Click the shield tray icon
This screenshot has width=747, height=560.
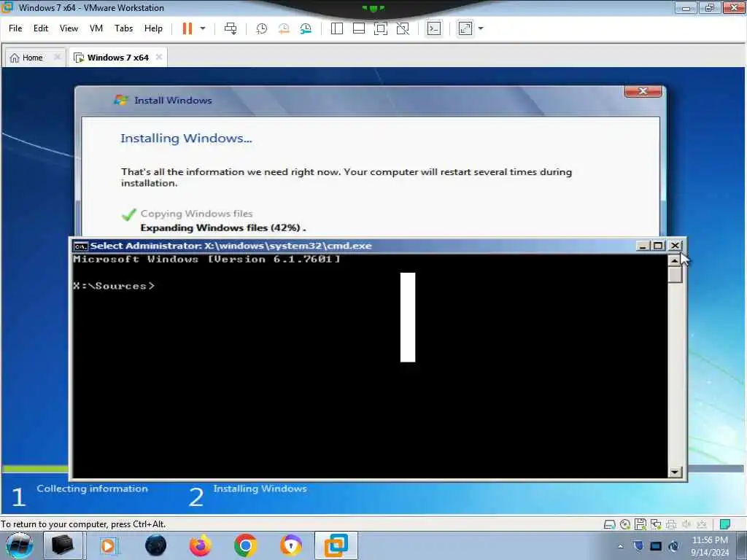638,546
